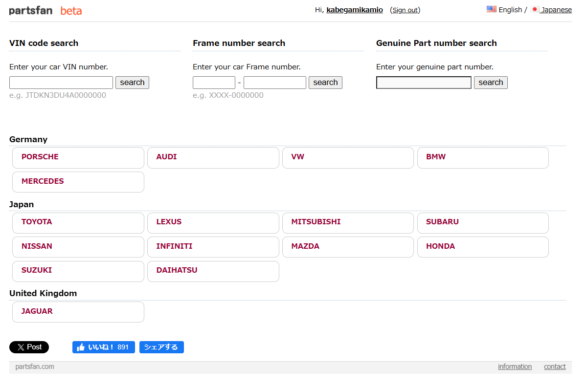Focus the VIN number input field

pos(61,83)
